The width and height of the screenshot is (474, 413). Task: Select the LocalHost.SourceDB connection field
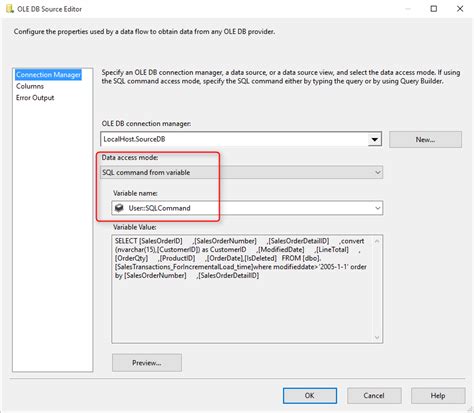[x=241, y=139]
